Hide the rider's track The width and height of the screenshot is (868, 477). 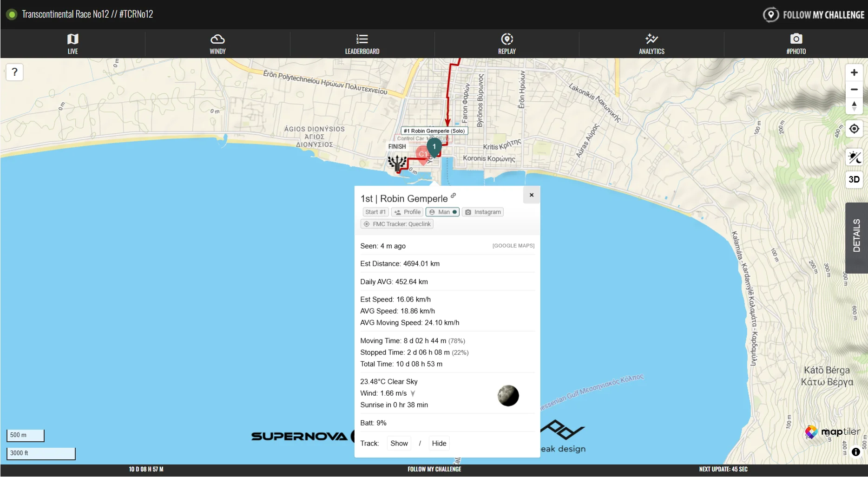(x=439, y=444)
